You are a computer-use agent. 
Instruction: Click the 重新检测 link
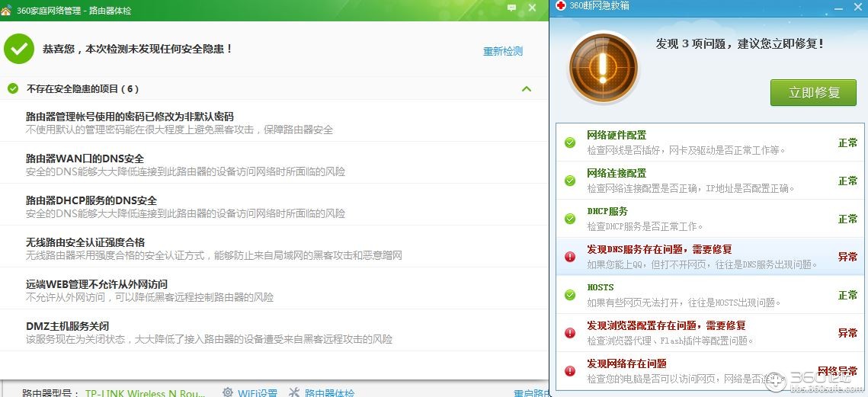tap(503, 52)
